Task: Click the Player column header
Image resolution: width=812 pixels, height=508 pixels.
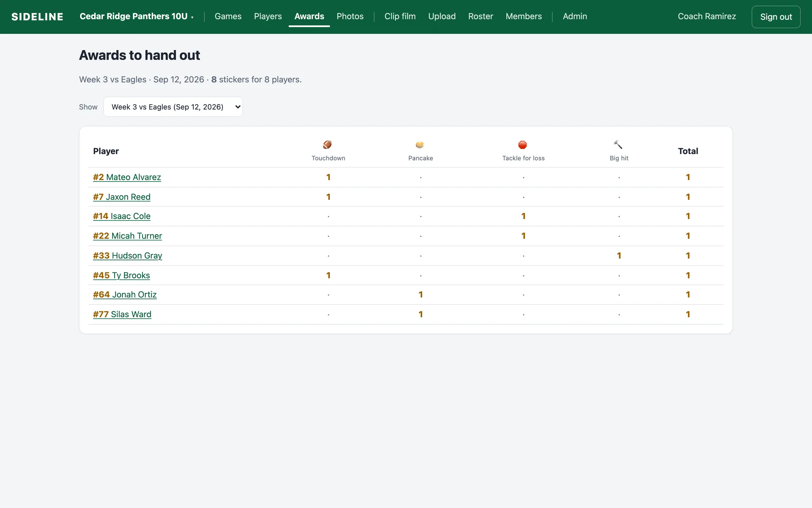Action: (106, 151)
